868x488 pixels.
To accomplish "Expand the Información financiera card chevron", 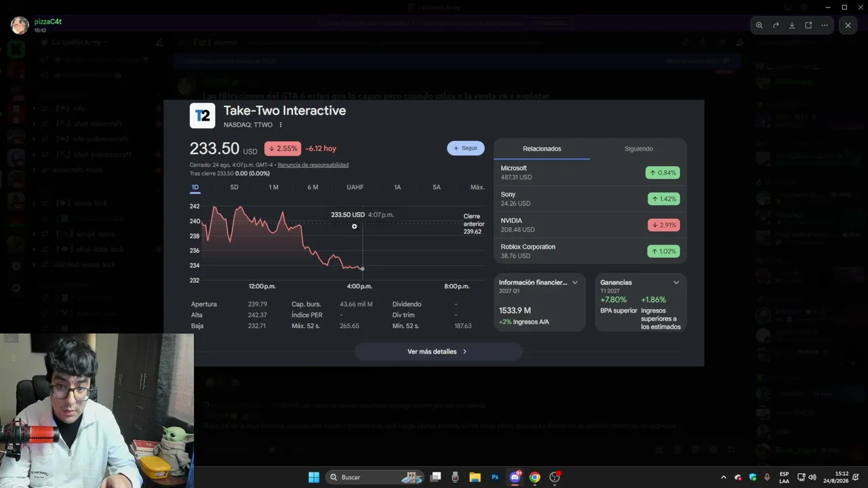I will 575,283.
